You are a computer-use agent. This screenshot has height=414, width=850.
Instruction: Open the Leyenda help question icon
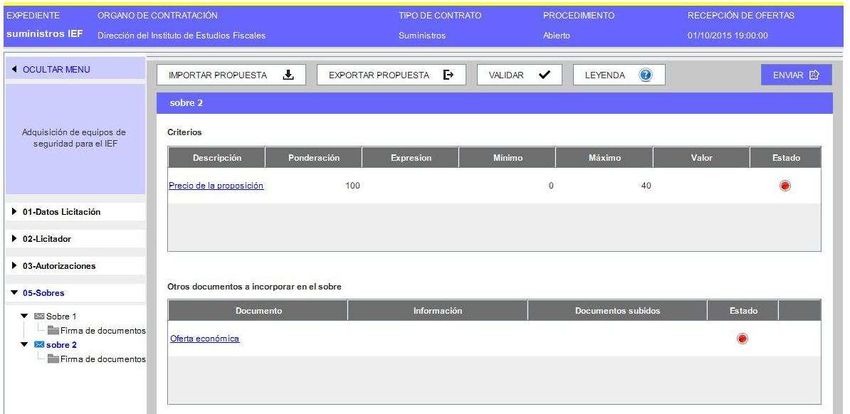click(646, 75)
